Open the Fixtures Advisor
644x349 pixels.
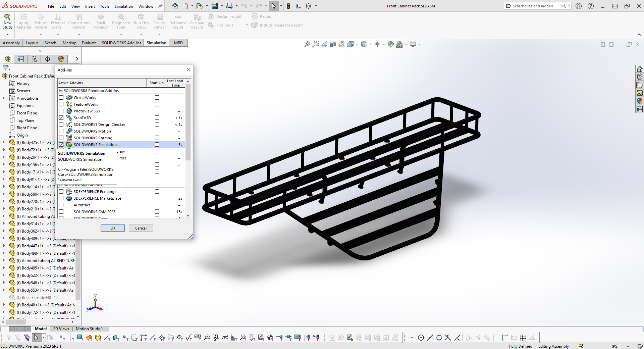pyautogui.click(x=41, y=21)
